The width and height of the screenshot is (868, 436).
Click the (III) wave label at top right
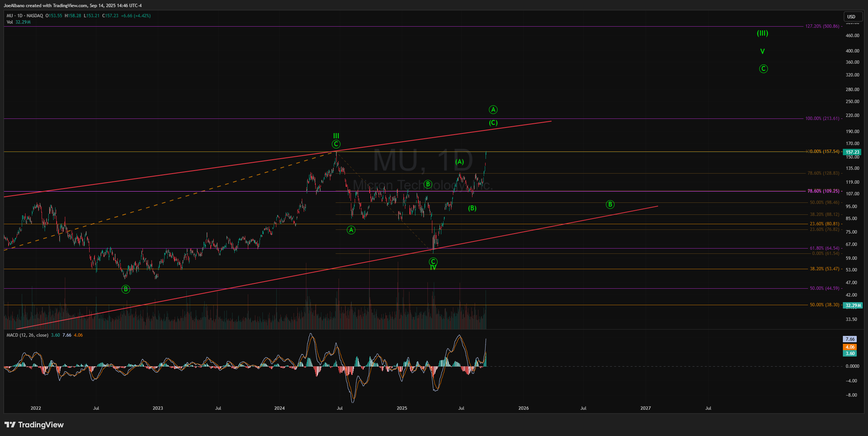tap(762, 33)
